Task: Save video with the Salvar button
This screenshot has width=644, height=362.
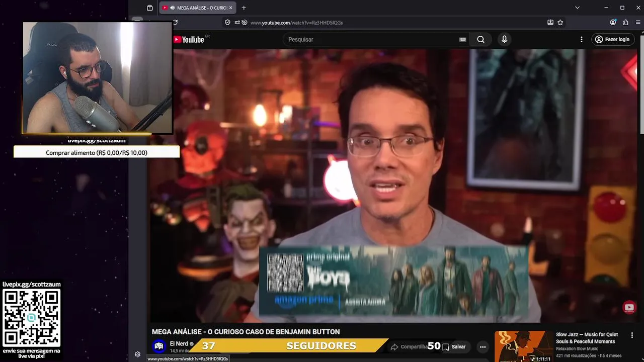Action: (x=454, y=346)
